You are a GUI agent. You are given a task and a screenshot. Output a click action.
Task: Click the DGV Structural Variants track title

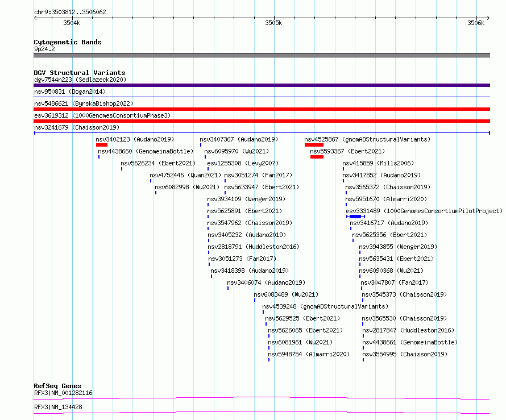(x=80, y=73)
